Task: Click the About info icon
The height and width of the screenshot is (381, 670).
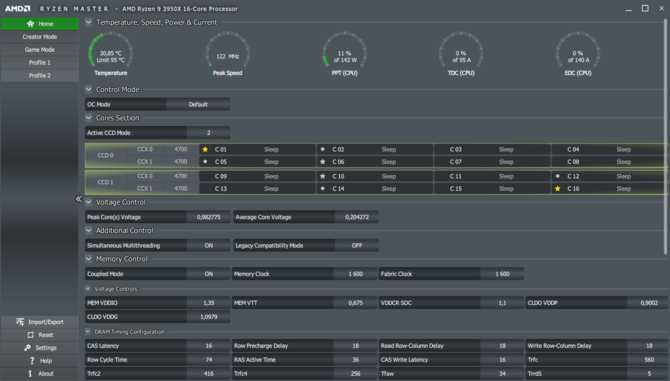Action: (x=30, y=373)
